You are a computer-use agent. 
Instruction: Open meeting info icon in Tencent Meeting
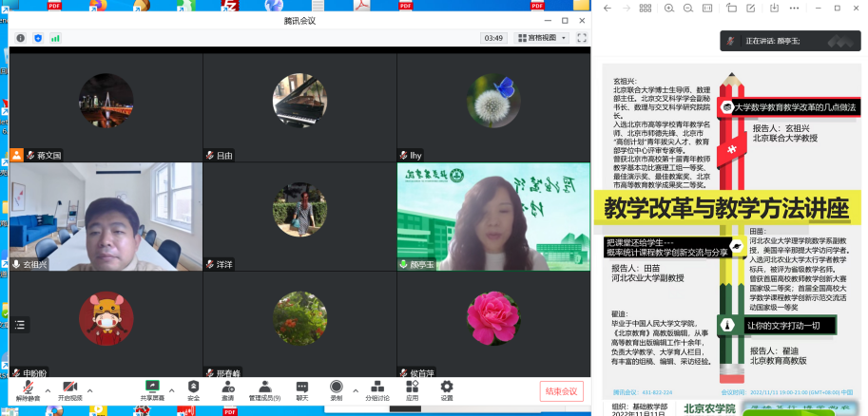click(21, 38)
